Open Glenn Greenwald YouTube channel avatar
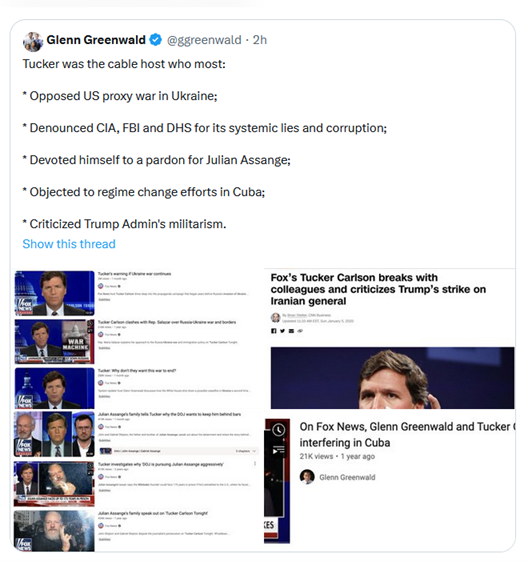528x562 pixels. tap(307, 477)
